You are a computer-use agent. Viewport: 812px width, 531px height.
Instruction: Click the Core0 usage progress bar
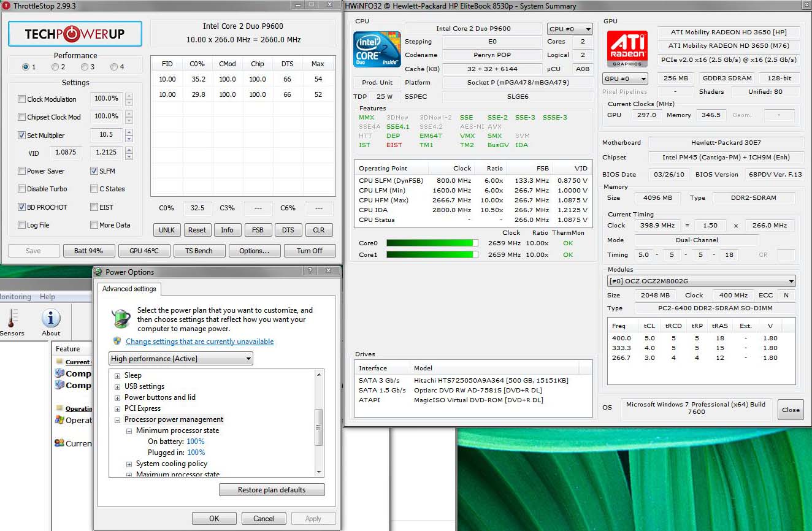click(432, 243)
